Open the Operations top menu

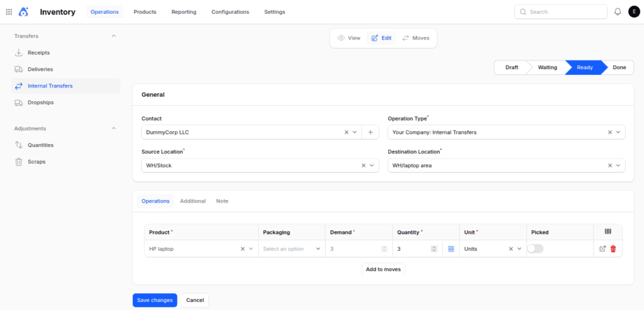point(104,12)
